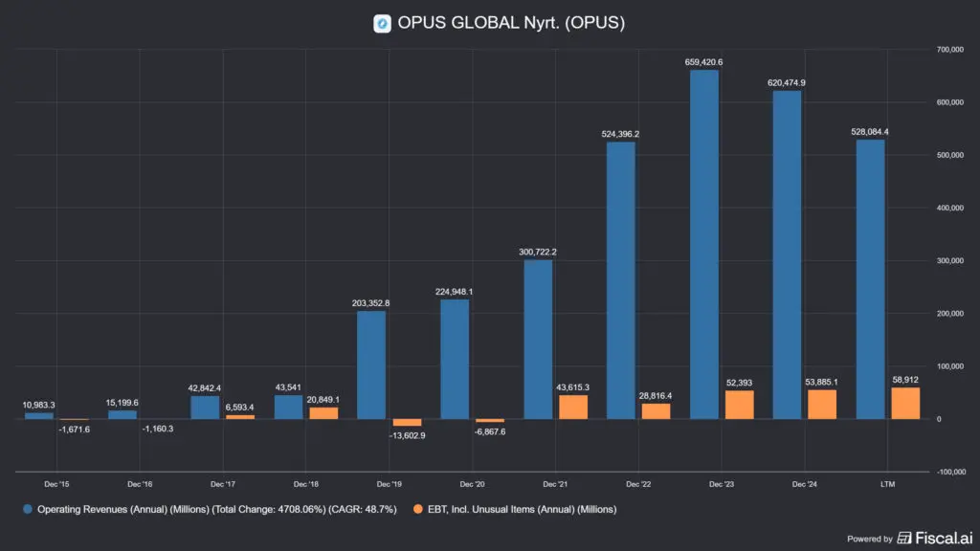Viewport: 980px width, 551px height.
Task: Select the Dec '18 orange EBT bar 20,849.1
Action: [x=323, y=413]
